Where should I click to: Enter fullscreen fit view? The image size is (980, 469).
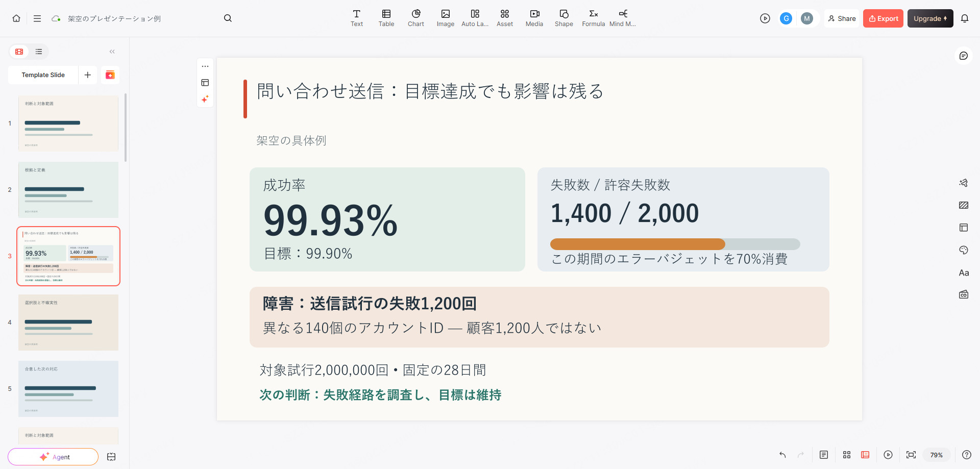911,455
